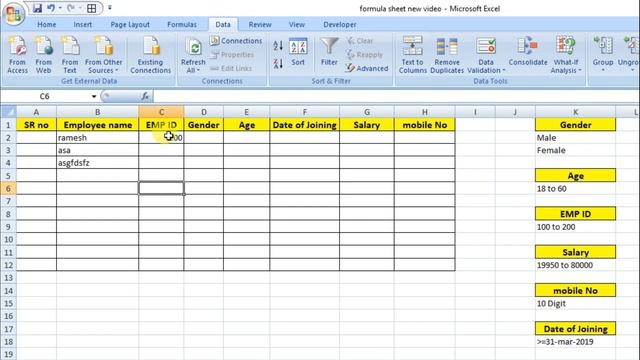
Task: Select the cell containing asgfdsfz
Action: pos(98,163)
